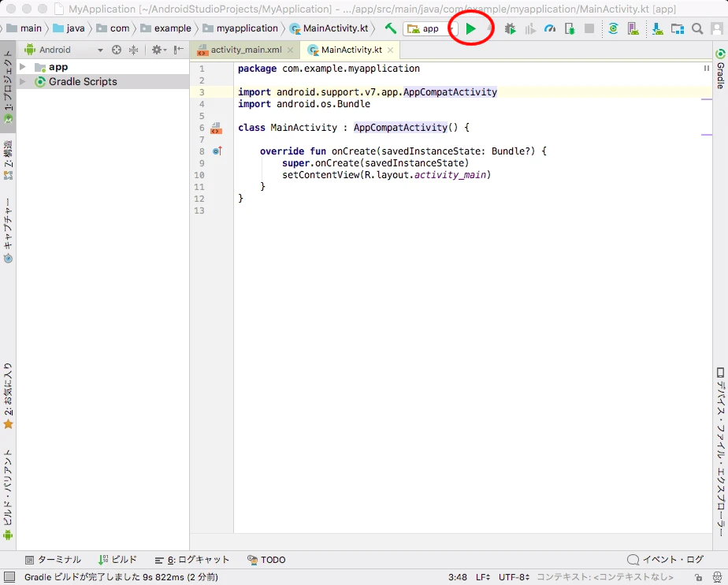
Task: Open project panel gear settings menu
Action: (x=158, y=50)
